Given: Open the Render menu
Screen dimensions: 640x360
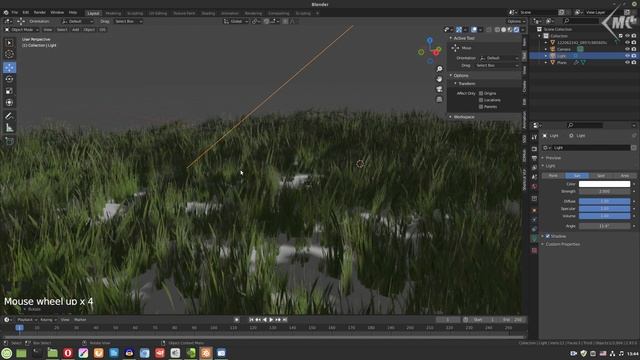Looking at the screenshot, I should pyautogui.click(x=40, y=13).
